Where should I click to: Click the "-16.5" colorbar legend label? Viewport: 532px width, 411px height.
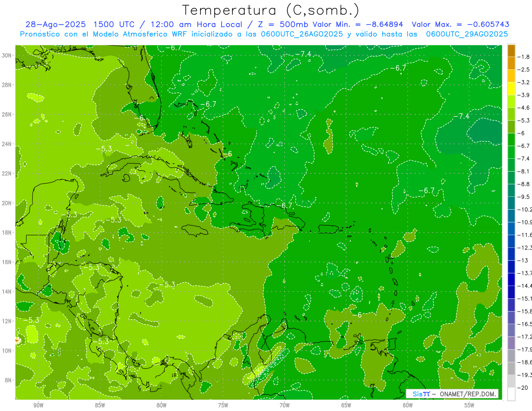click(525, 324)
